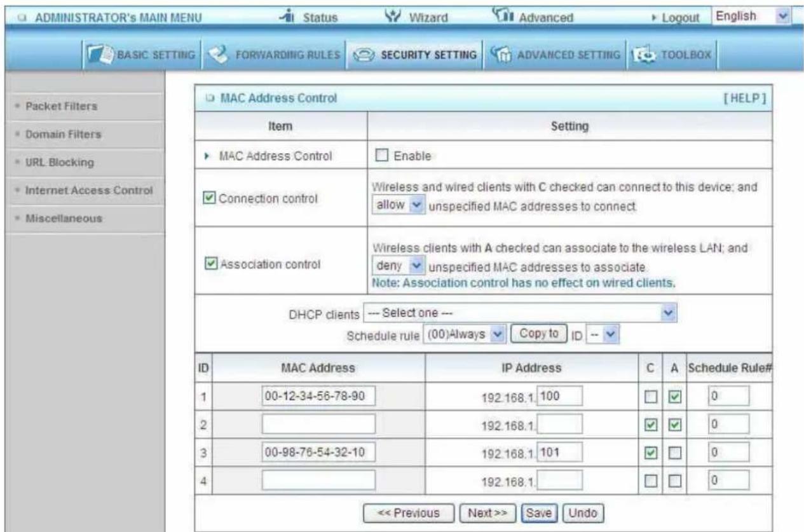Open the Schedule rule (00)Always dropdown
804x532 pixels.
click(x=465, y=334)
